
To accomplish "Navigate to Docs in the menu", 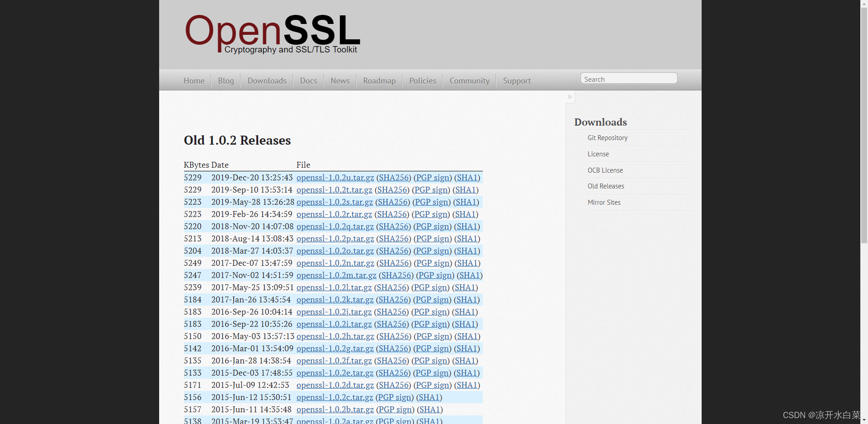I will click(308, 81).
